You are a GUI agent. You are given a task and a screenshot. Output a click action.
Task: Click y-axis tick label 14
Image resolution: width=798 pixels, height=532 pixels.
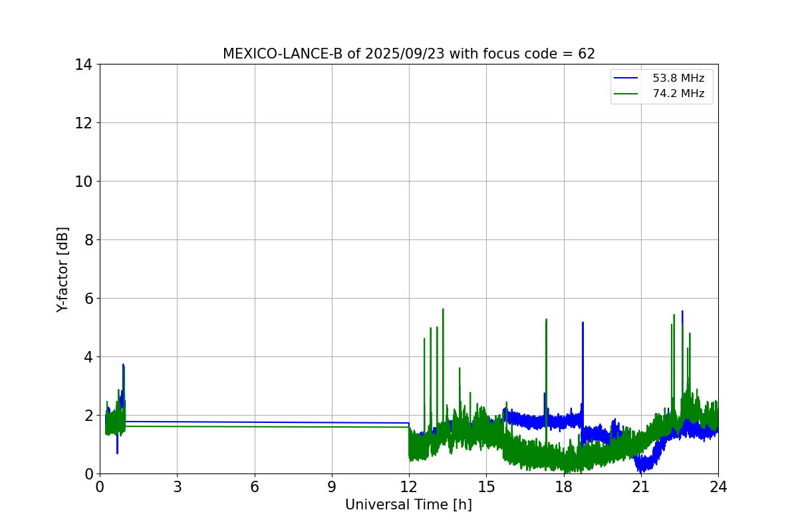(84, 65)
